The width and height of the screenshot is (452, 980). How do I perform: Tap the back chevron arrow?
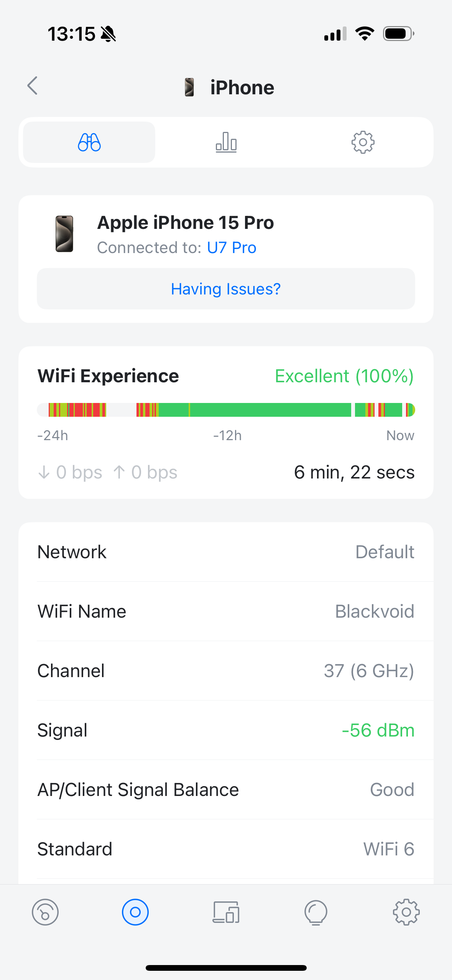(33, 86)
